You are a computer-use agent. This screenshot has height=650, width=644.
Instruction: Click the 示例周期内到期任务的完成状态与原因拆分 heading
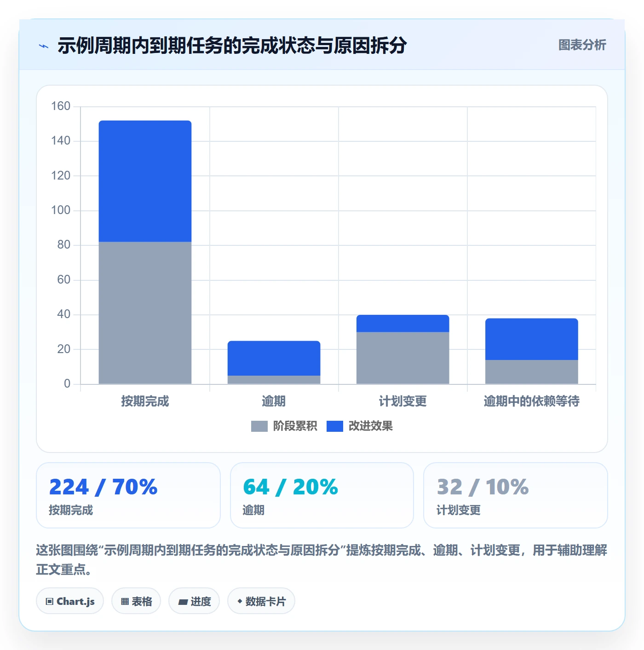click(x=232, y=46)
